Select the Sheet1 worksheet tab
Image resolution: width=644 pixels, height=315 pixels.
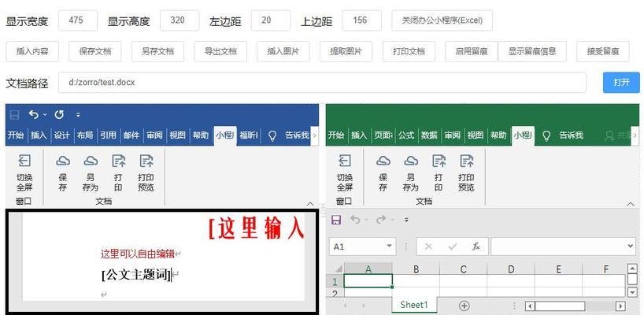(x=414, y=305)
